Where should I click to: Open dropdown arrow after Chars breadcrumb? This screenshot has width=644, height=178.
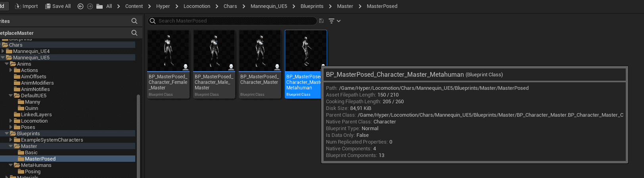[x=244, y=6]
